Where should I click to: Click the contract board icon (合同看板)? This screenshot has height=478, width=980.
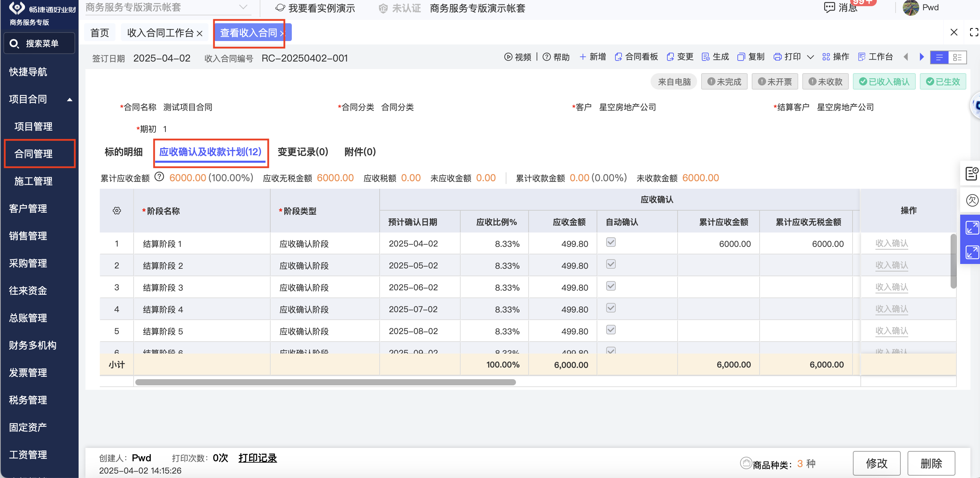coord(618,57)
